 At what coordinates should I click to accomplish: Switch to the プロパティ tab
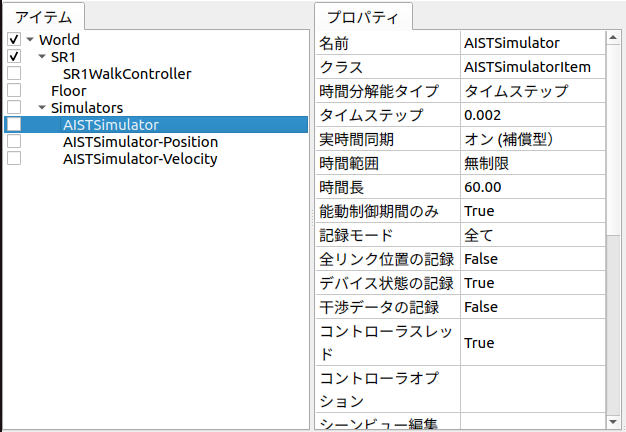click(x=363, y=17)
